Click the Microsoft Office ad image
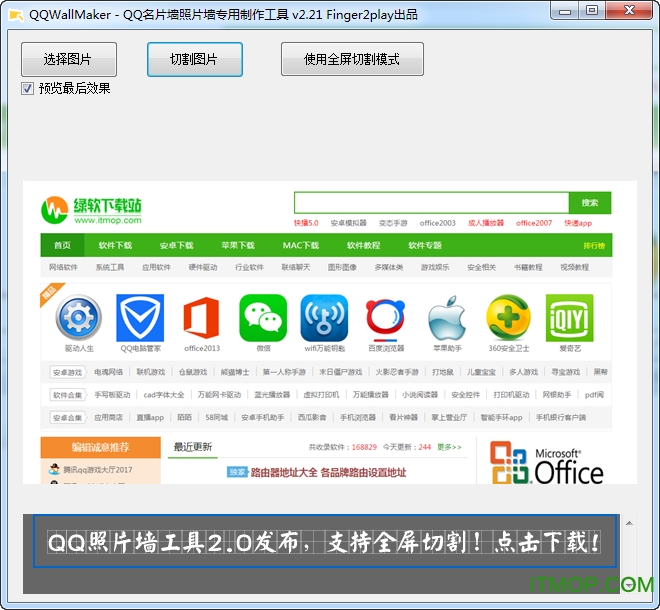The width and height of the screenshot is (660, 610). [x=547, y=462]
